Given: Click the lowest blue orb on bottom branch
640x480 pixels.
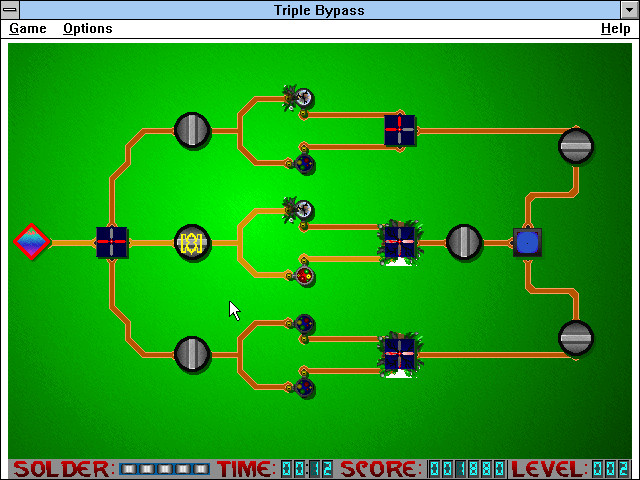Looking at the screenshot, I should pos(304,388).
